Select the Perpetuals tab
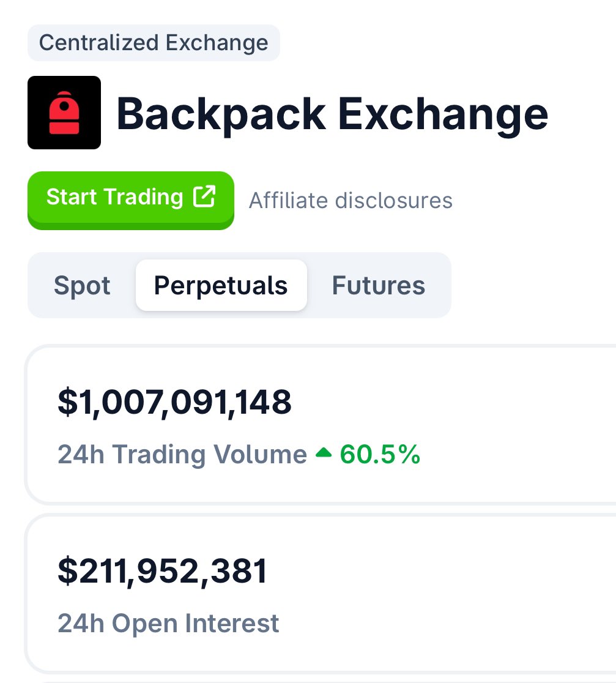Image resolution: width=616 pixels, height=683 pixels. coord(221,285)
